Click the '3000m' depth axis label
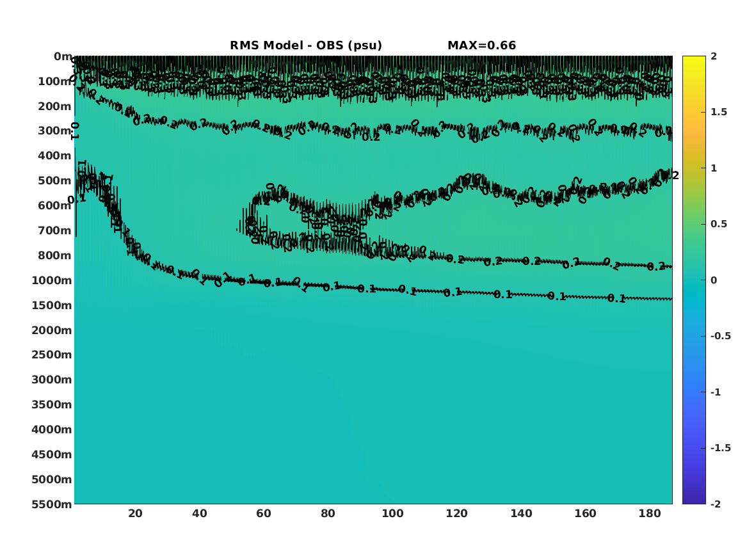The width and height of the screenshot is (747, 560). pos(52,380)
